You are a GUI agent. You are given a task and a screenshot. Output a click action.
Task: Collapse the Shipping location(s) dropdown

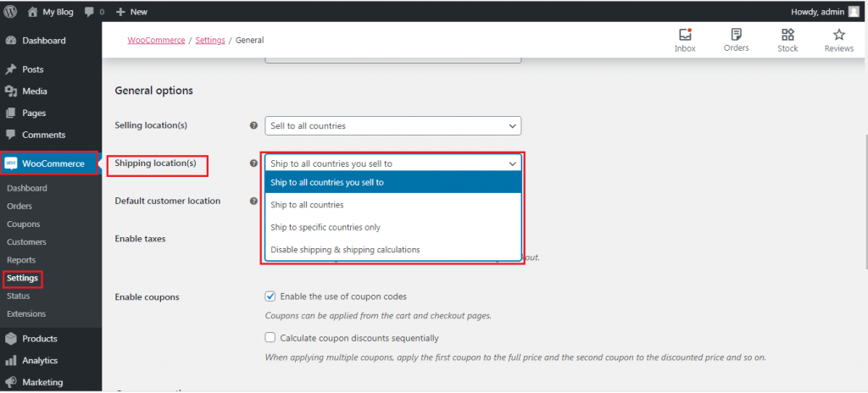tap(393, 163)
